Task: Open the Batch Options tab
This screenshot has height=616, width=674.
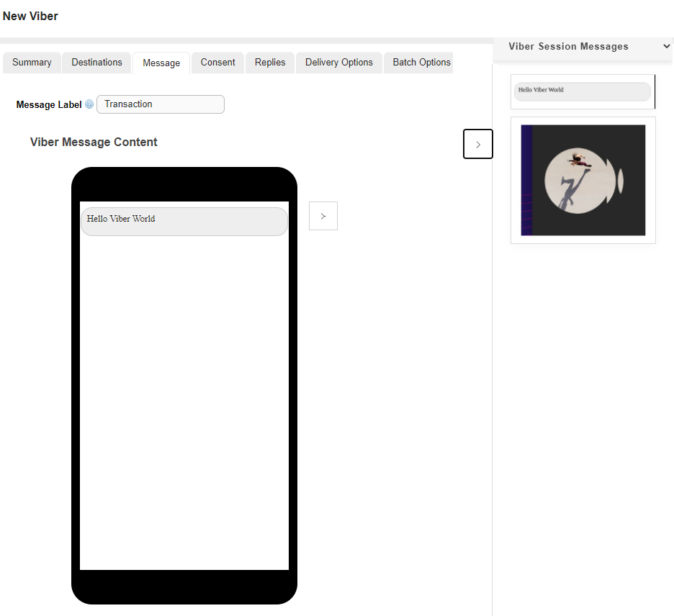Action: (x=421, y=63)
